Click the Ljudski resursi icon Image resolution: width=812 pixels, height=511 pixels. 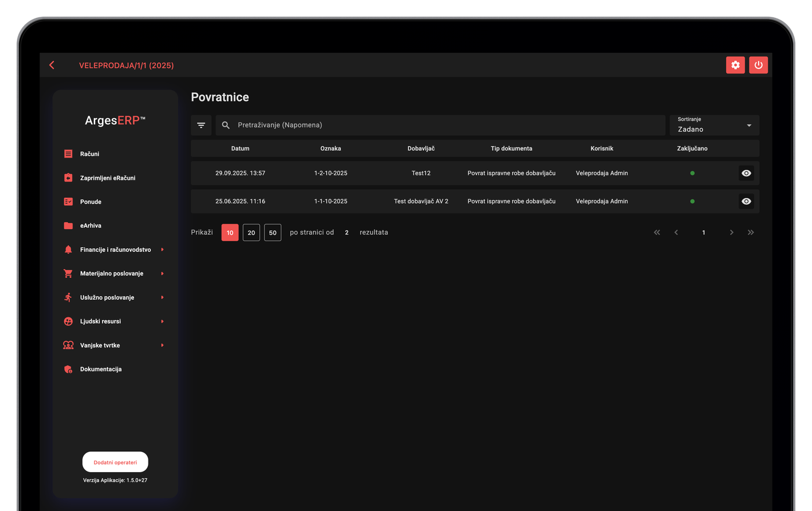68,321
